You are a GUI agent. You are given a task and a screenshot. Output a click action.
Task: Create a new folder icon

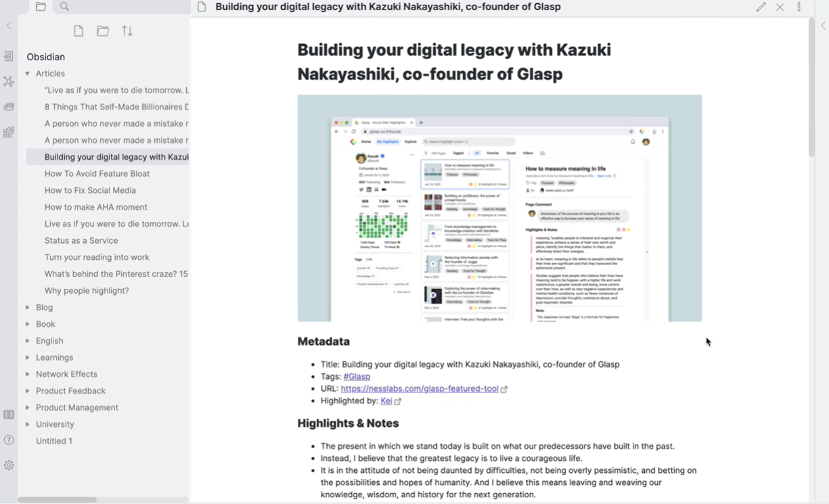(x=103, y=31)
